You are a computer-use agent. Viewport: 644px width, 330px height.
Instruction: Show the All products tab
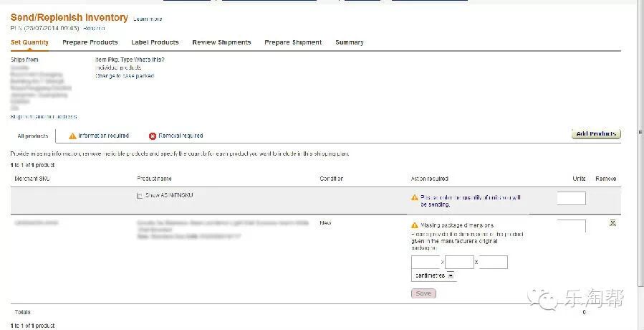(33, 136)
